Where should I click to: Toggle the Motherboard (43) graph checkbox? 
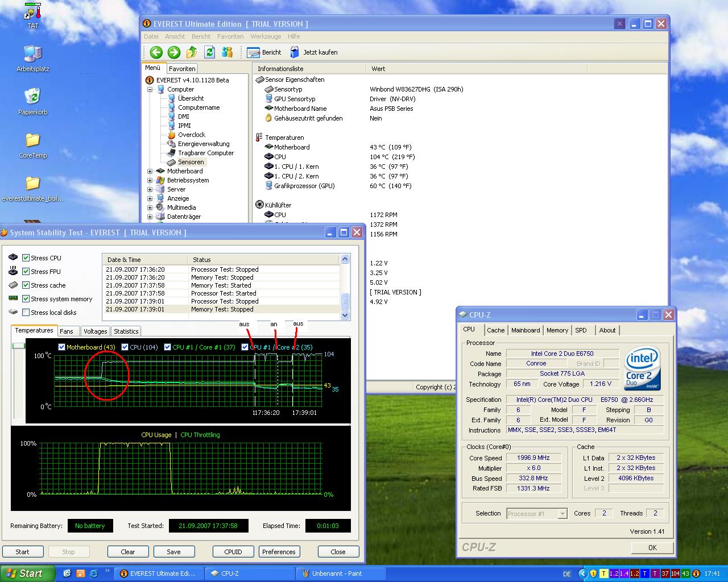62,347
